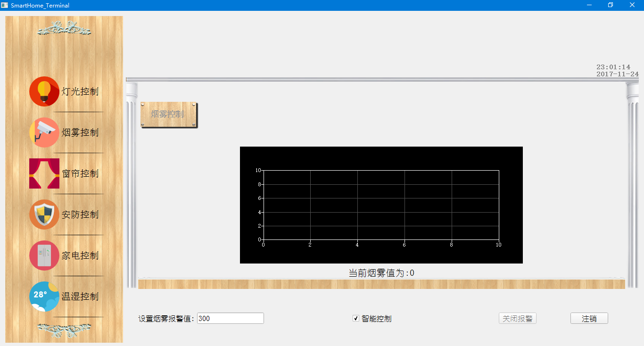Click inside the smoke value chart

pyautogui.click(x=381, y=205)
